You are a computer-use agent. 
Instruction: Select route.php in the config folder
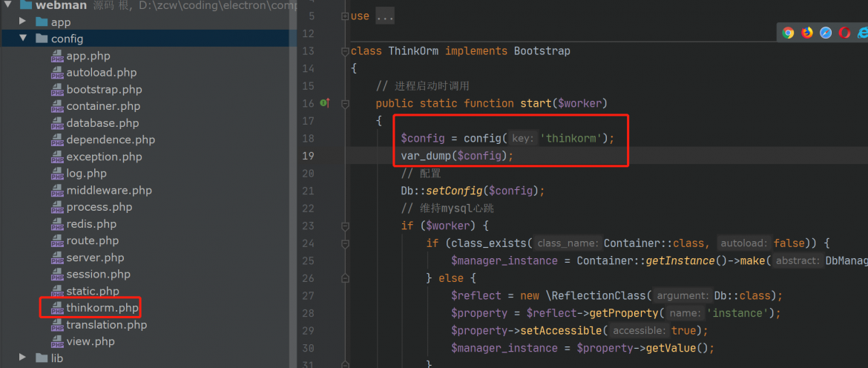coord(93,240)
